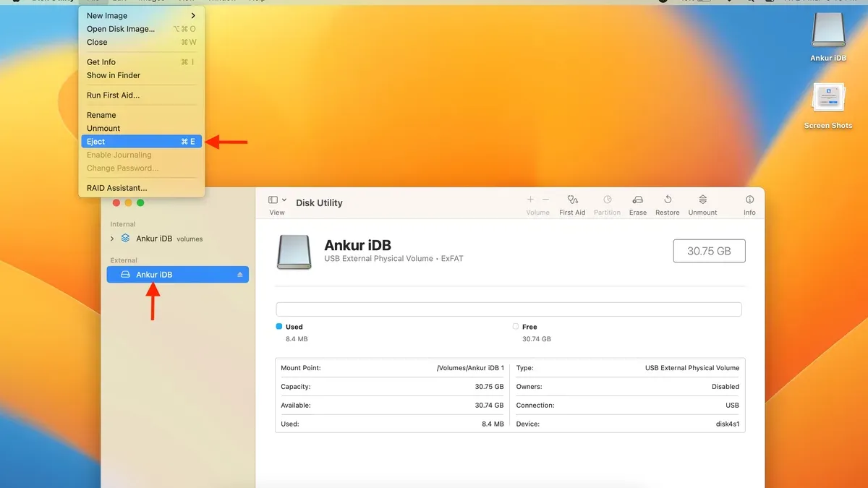
Task: Choose Unmount from the File menu
Action: click(x=142, y=128)
